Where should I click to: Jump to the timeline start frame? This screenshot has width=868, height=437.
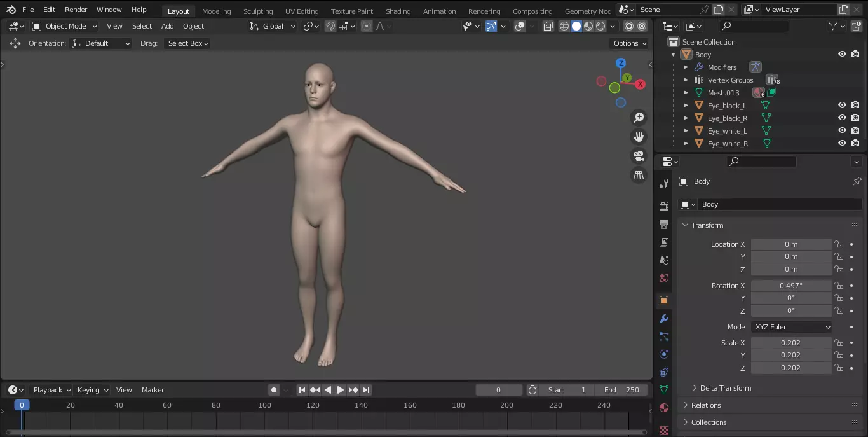(x=302, y=390)
